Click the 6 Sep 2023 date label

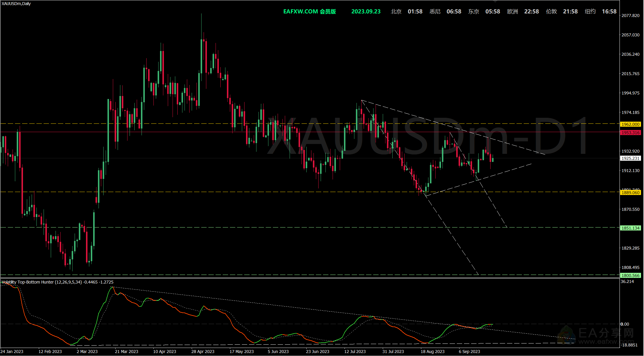coord(470,352)
